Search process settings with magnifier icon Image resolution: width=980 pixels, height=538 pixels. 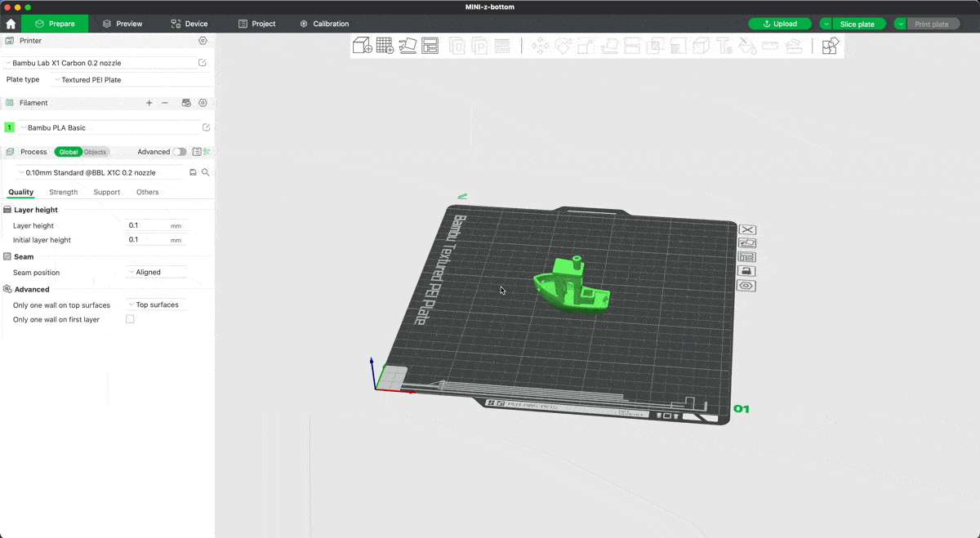tap(206, 172)
